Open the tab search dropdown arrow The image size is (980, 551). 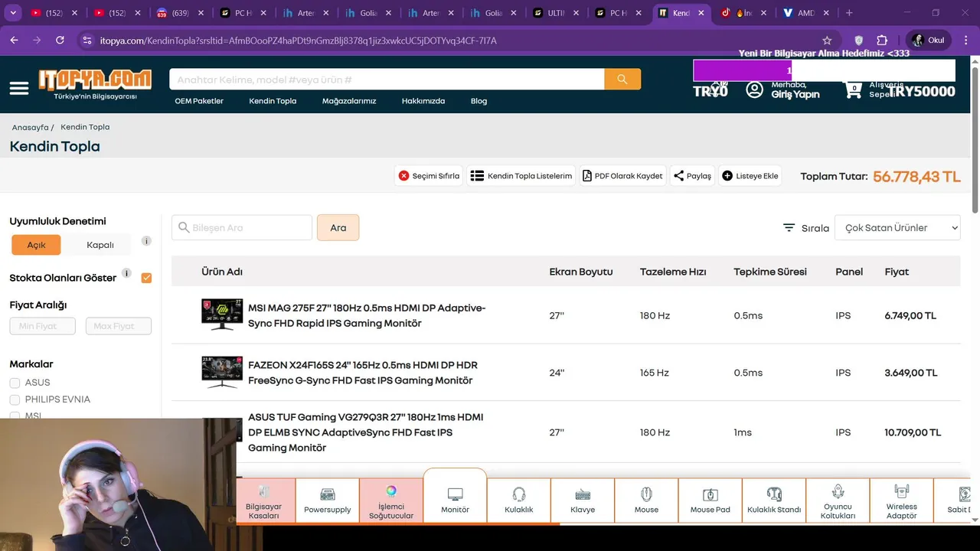[13, 13]
